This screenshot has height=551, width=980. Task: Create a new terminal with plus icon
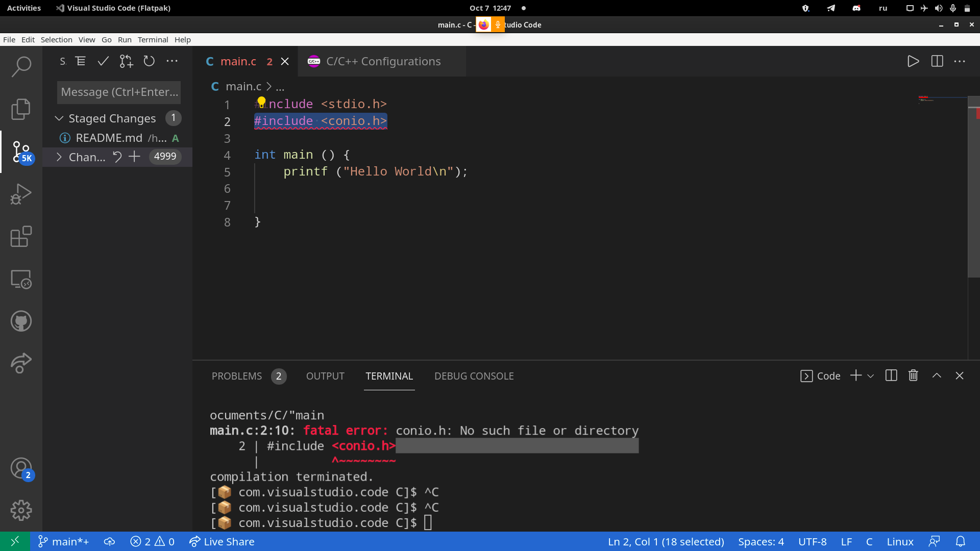(x=856, y=376)
